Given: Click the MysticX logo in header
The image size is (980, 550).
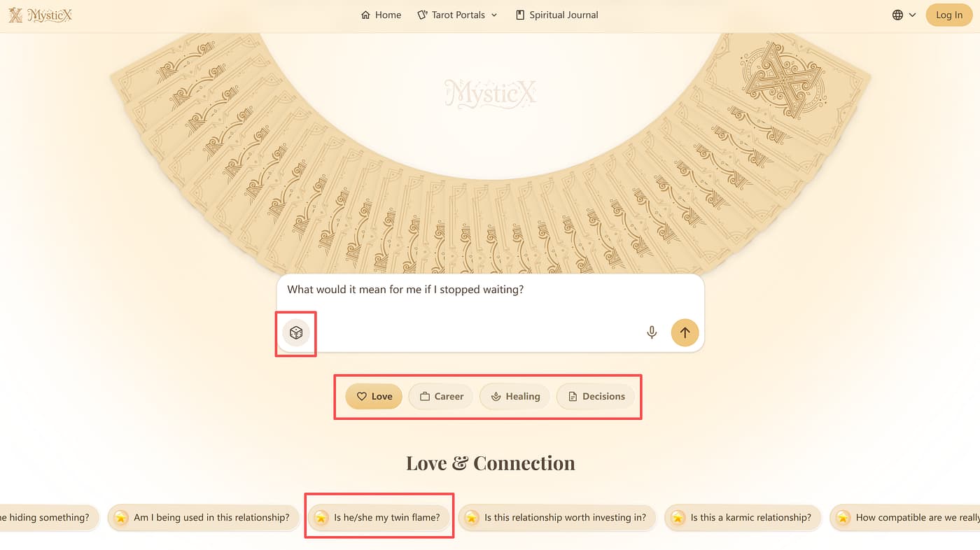Looking at the screenshot, I should pos(41,15).
